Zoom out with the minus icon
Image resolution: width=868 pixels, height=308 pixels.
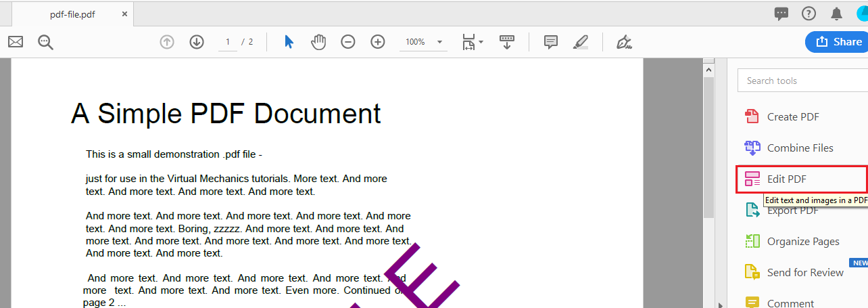tap(348, 42)
